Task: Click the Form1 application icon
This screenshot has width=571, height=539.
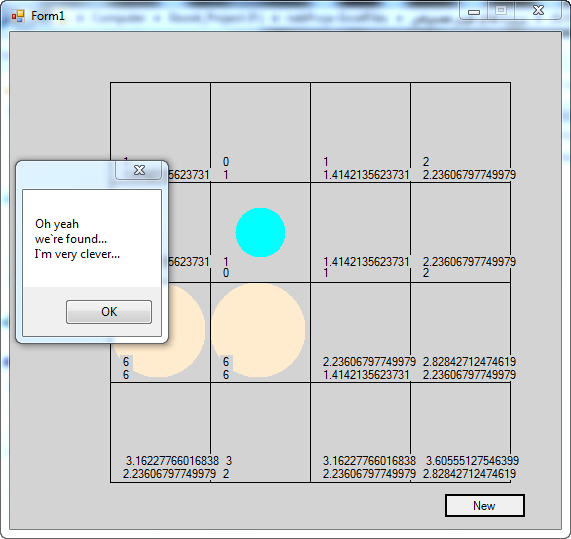Action: coord(18,16)
